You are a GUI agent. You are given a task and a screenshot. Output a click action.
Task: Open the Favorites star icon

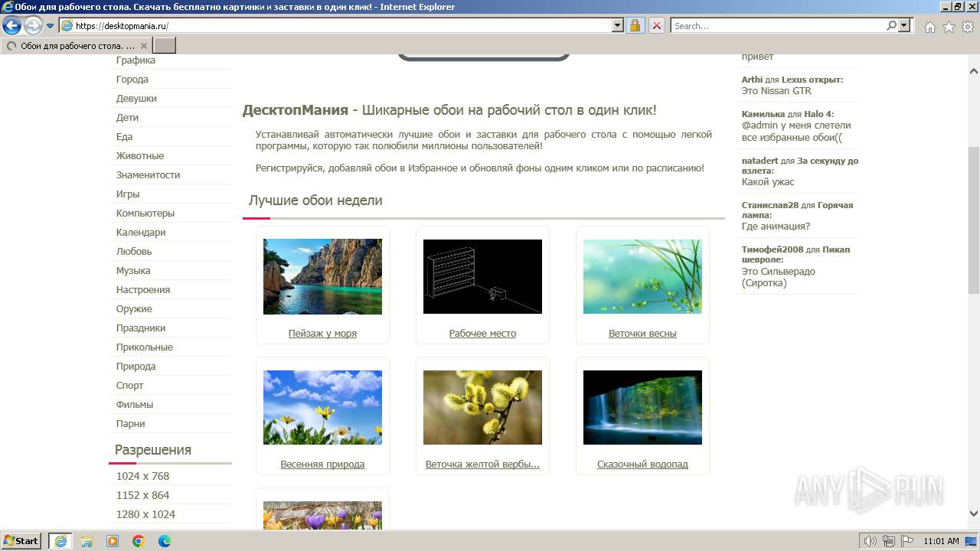[x=949, y=26]
